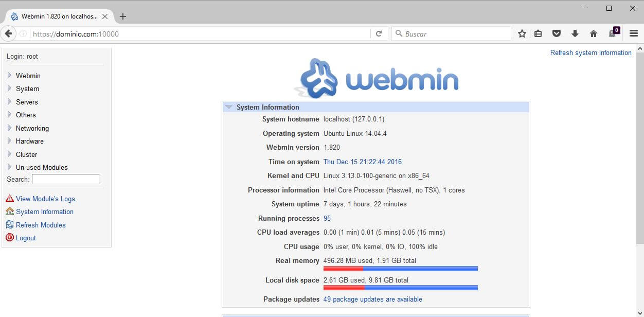Expand the Others category arrow
This screenshot has width=644, height=317.
[x=9, y=114]
